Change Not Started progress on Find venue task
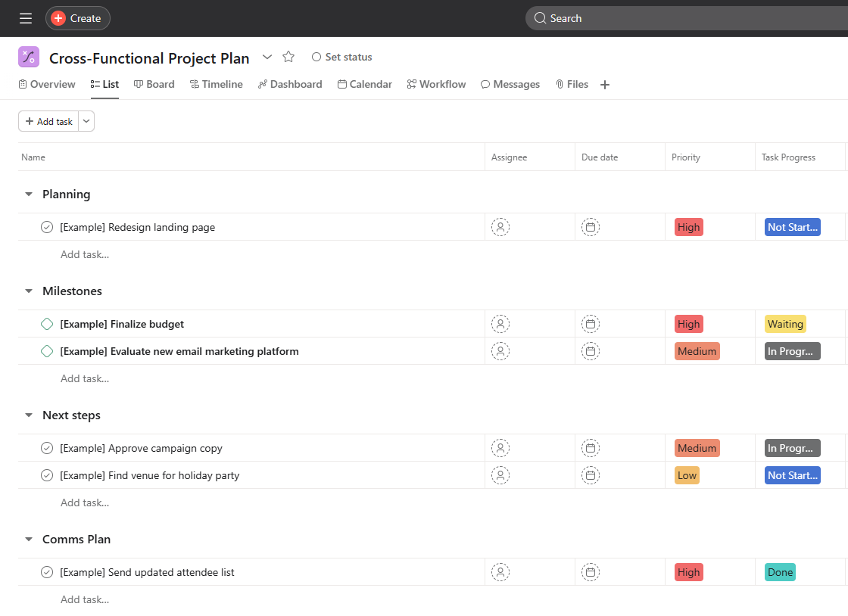Screen dimensions: 848x616 click(792, 475)
